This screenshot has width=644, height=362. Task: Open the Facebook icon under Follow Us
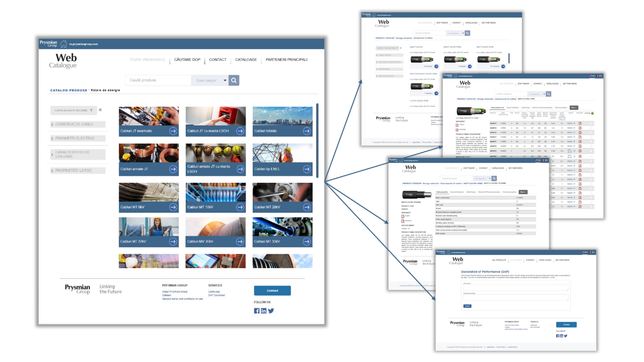[x=257, y=311]
